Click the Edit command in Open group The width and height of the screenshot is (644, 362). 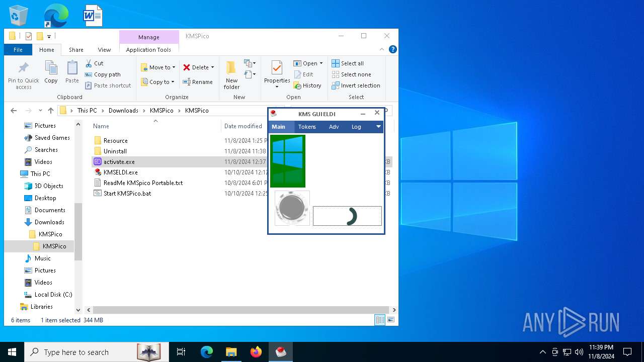pyautogui.click(x=303, y=74)
